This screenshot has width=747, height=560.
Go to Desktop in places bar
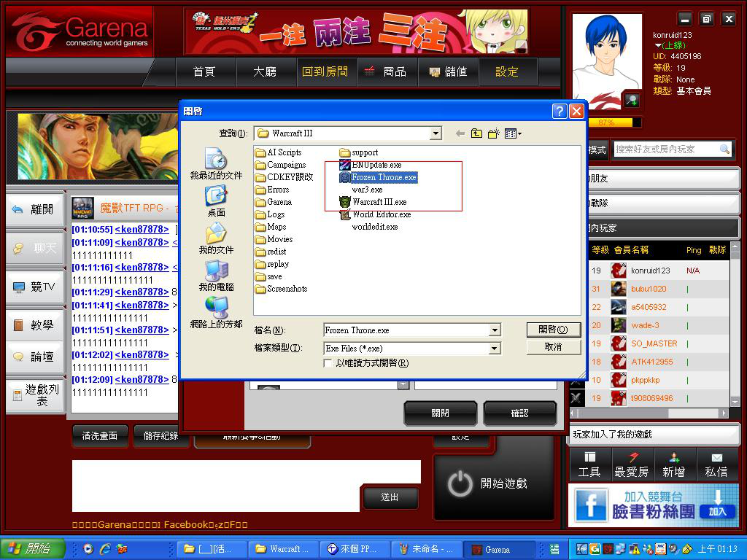pos(216,201)
